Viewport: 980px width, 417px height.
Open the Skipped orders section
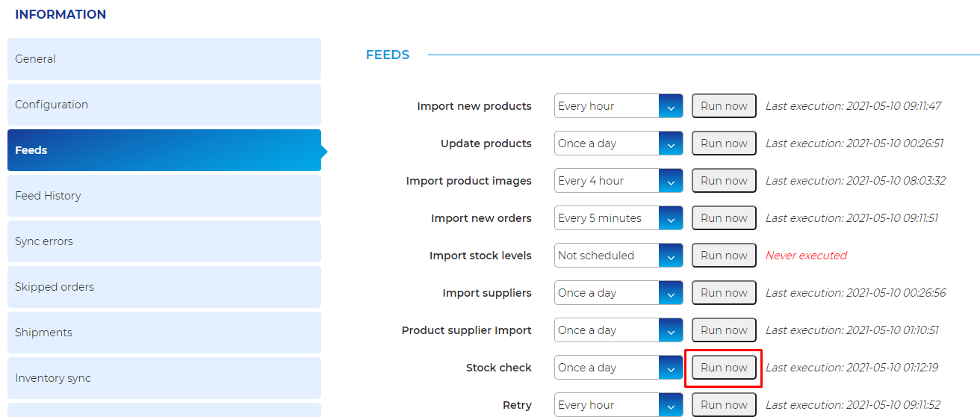point(164,287)
